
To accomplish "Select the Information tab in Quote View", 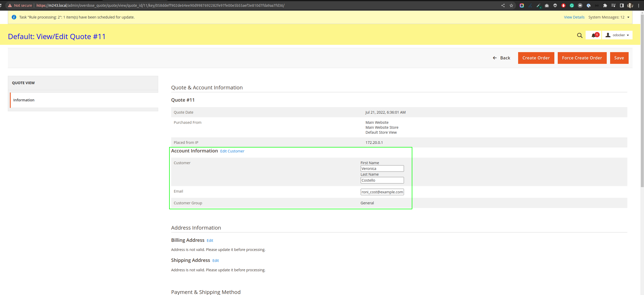I will tap(24, 100).
